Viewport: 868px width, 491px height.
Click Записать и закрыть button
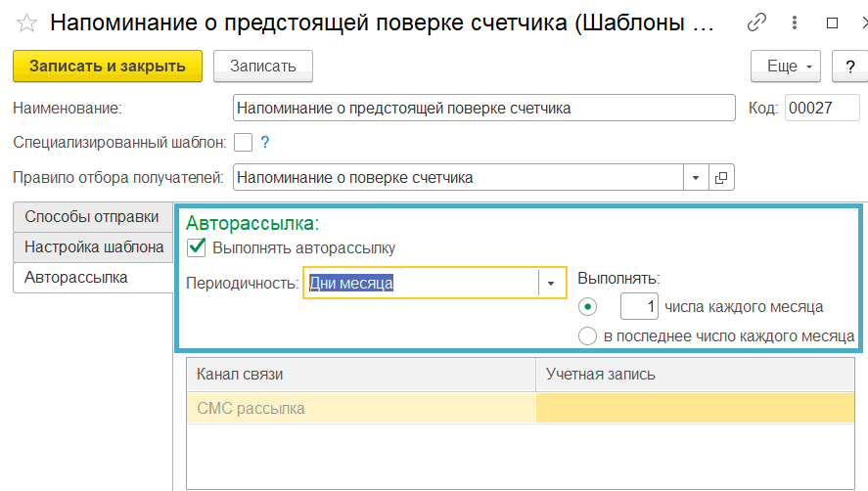pyautogui.click(x=108, y=67)
